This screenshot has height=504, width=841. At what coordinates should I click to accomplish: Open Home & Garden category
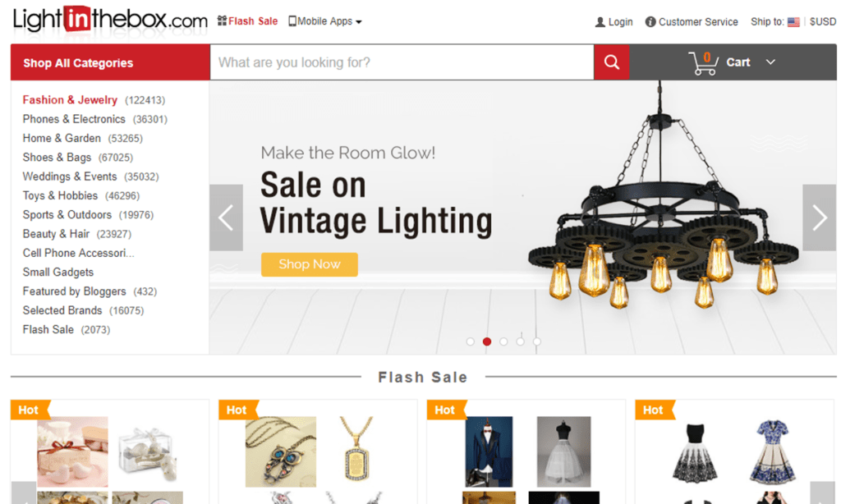point(62,139)
